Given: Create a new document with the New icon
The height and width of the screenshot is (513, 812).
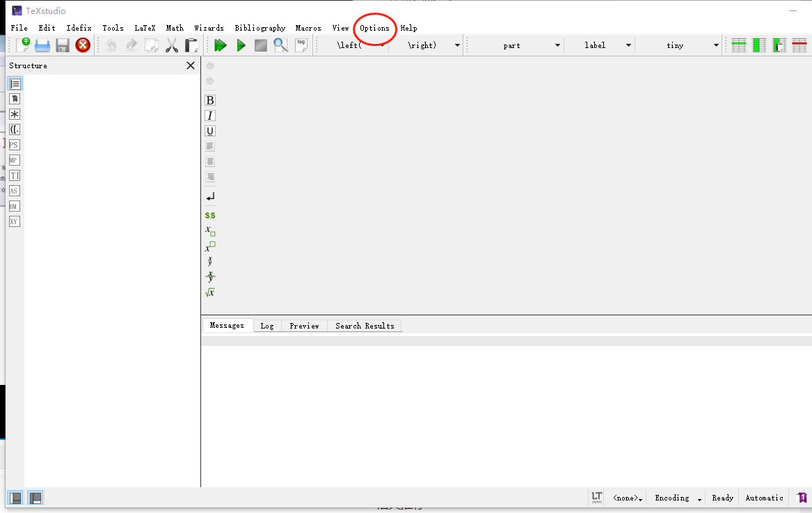Looking at the screenshot, I should coord(23,45).
